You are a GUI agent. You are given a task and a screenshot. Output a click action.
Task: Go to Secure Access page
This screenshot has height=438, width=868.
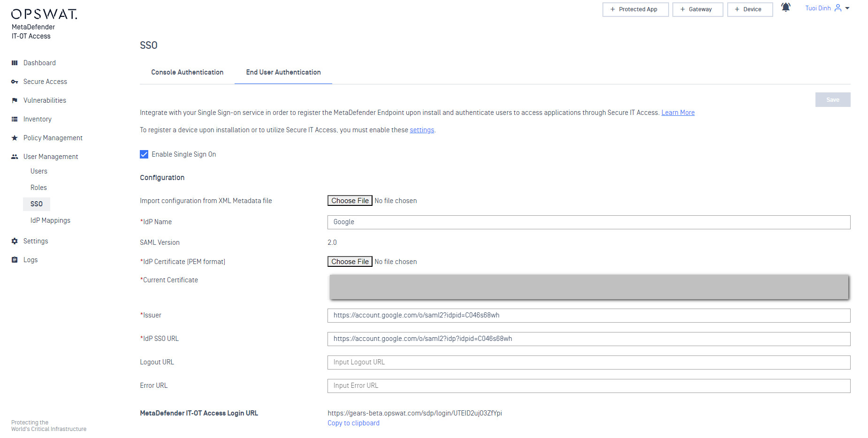(x=45, y=82)
